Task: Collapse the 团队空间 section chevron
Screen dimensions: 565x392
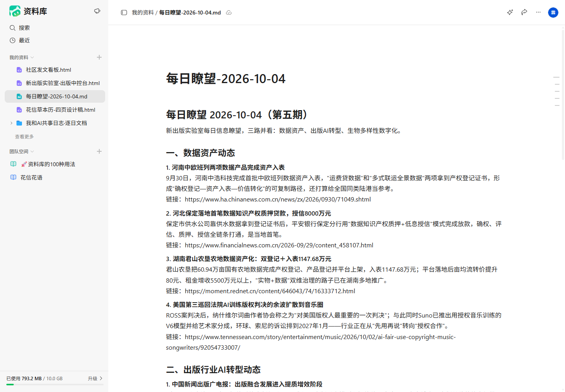Action: [x=32, y=152]
